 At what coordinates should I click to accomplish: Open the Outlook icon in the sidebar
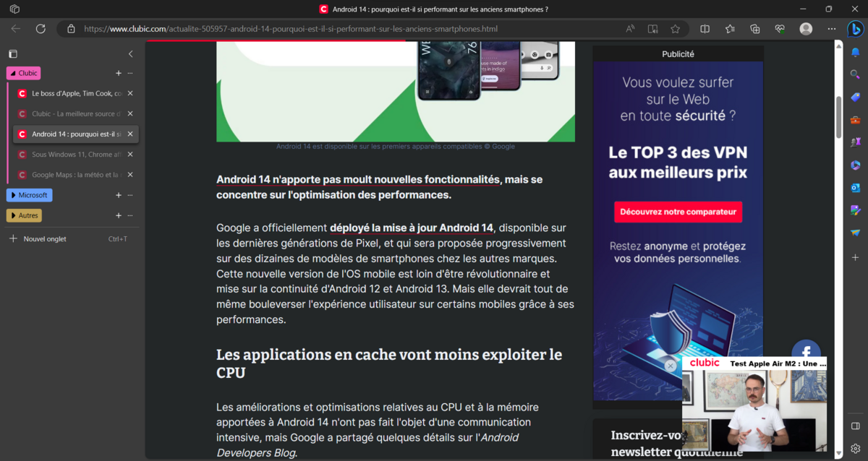point(855,188)
